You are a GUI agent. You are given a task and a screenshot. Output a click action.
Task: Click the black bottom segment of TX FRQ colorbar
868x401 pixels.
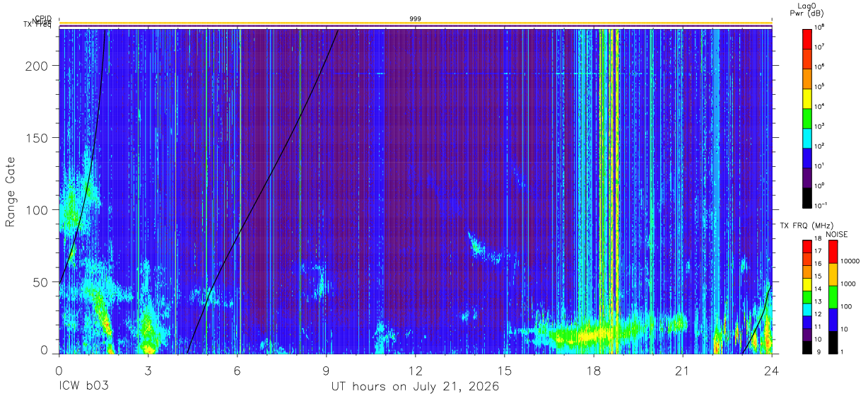(807, 346)
